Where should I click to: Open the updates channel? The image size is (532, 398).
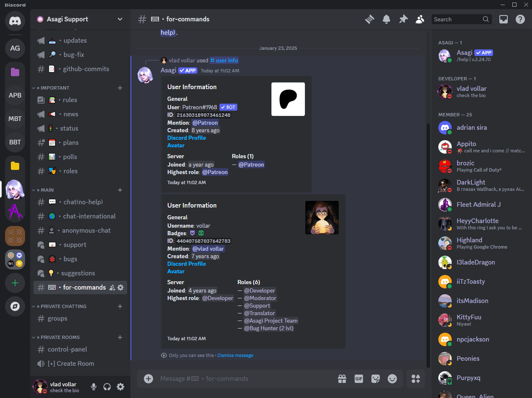point(80,41)
